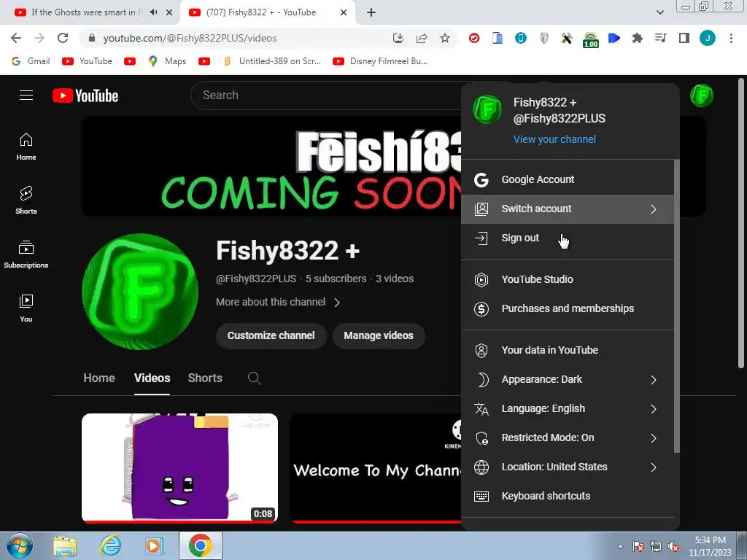The image size is (747, 560).
Task: Click the YouTube logo
Action: coord(85,96)
